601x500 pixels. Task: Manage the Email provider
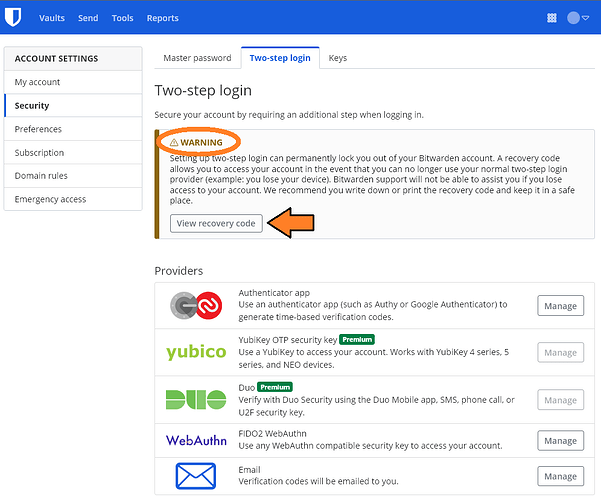point(560,476)
